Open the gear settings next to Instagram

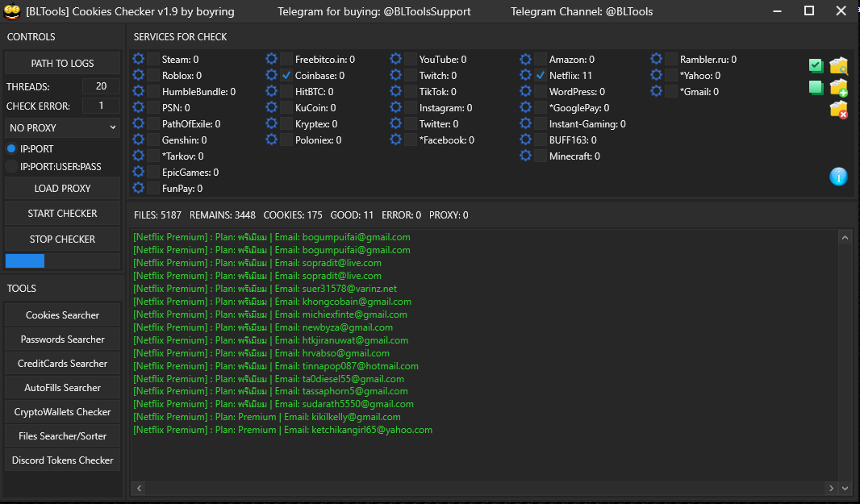[x=395, y=107]
